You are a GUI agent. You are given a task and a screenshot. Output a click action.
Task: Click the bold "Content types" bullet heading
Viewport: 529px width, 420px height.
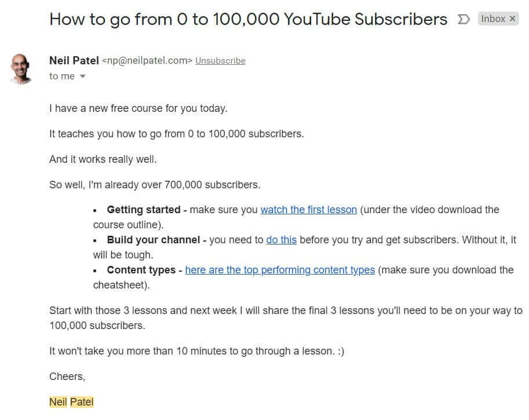[x=141, y=270]
